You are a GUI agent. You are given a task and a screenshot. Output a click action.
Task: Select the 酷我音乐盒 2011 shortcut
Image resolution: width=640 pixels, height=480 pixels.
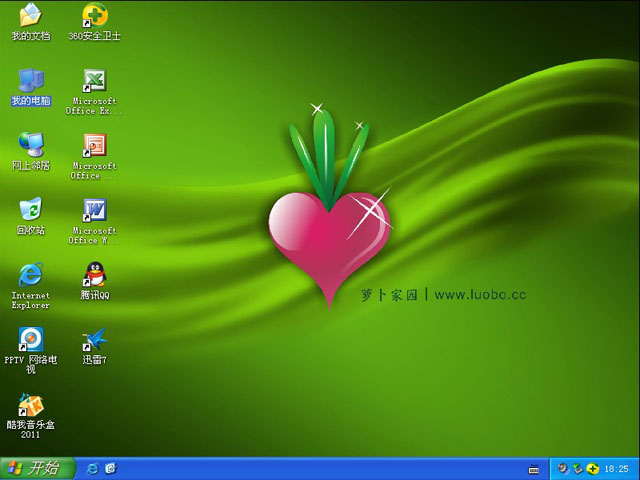[x=30, y=405]
